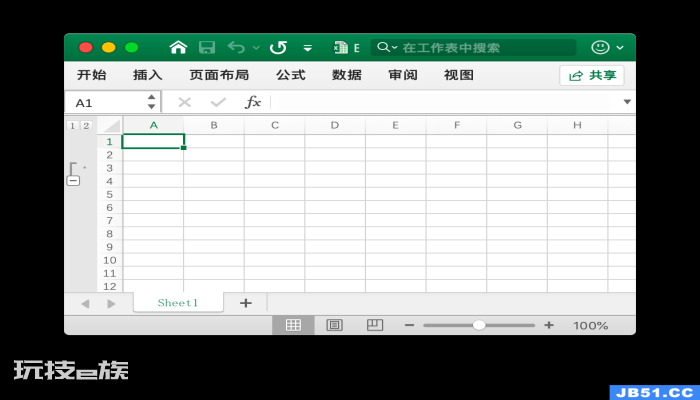Switch to Normal grid view

(x=293, y=325)
